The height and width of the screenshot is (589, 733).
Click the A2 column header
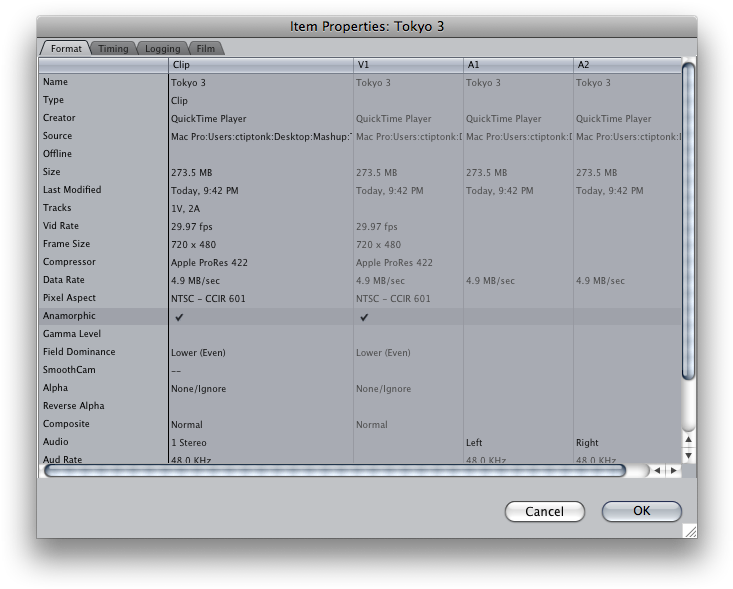pyautogui.click(x=627, y=65)
